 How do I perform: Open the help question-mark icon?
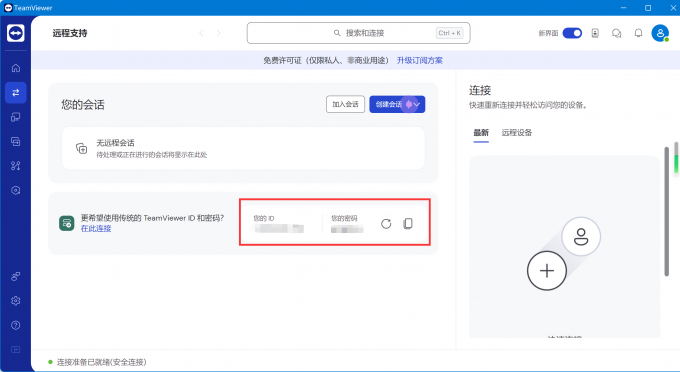tap(16, 325)
